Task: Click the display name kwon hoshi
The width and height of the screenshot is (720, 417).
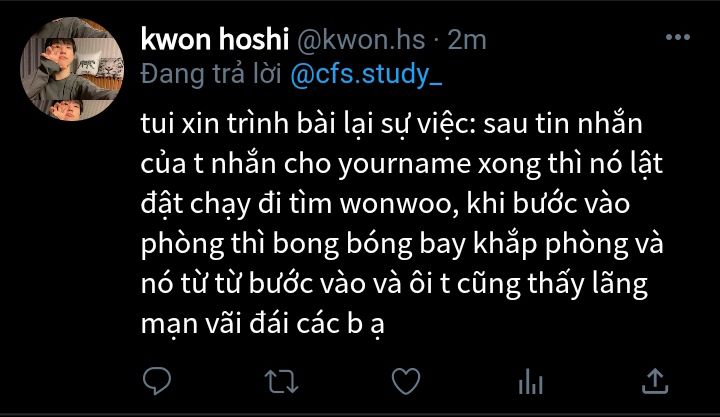Action: tap(214, 39)
